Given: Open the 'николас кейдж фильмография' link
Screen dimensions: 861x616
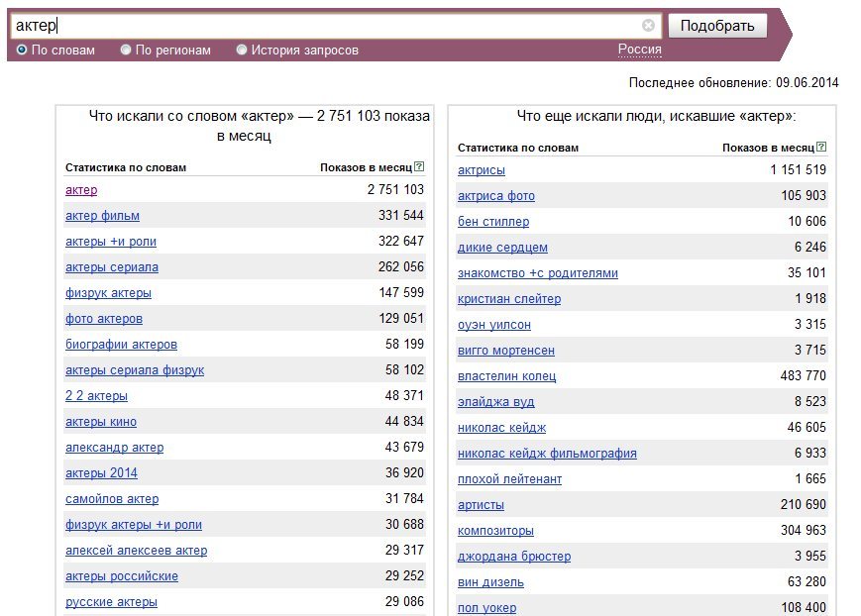Looking at the screenshot, I should point(547,454).
